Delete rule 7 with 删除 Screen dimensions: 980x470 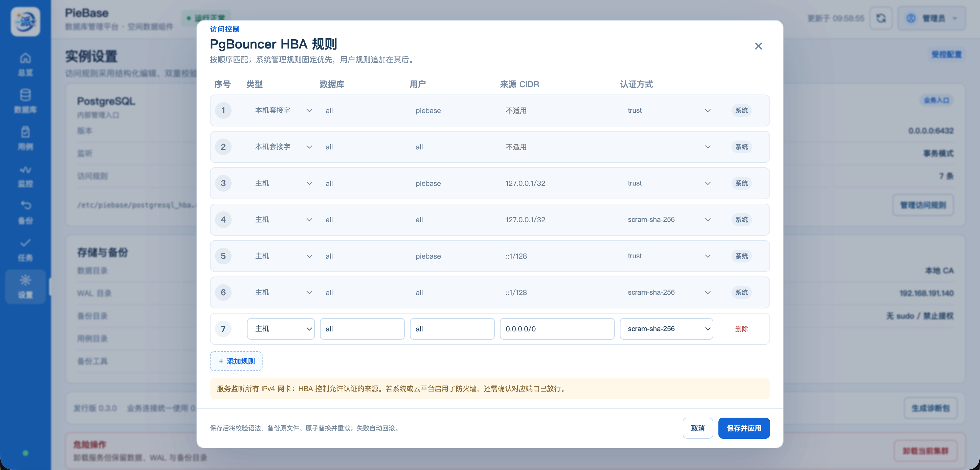[741, 329]
